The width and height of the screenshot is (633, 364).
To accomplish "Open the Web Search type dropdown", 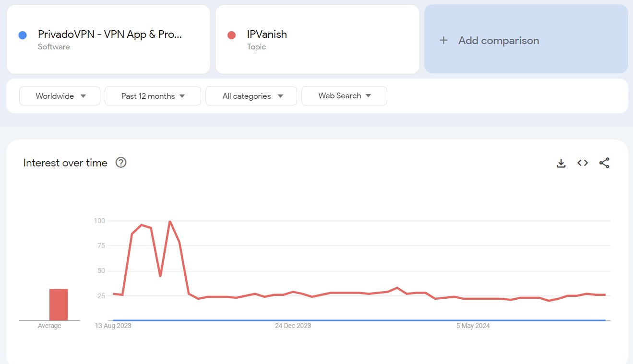I will click(344, 96).
